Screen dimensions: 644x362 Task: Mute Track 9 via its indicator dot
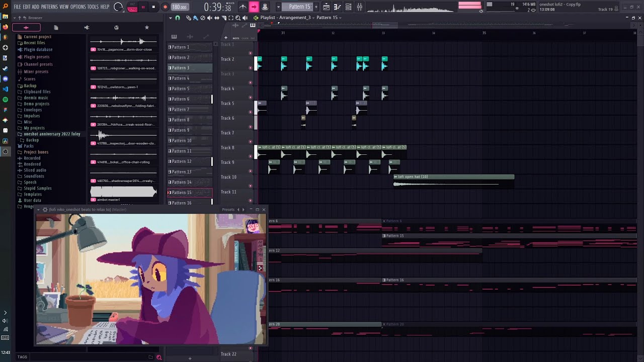[251, 171]
